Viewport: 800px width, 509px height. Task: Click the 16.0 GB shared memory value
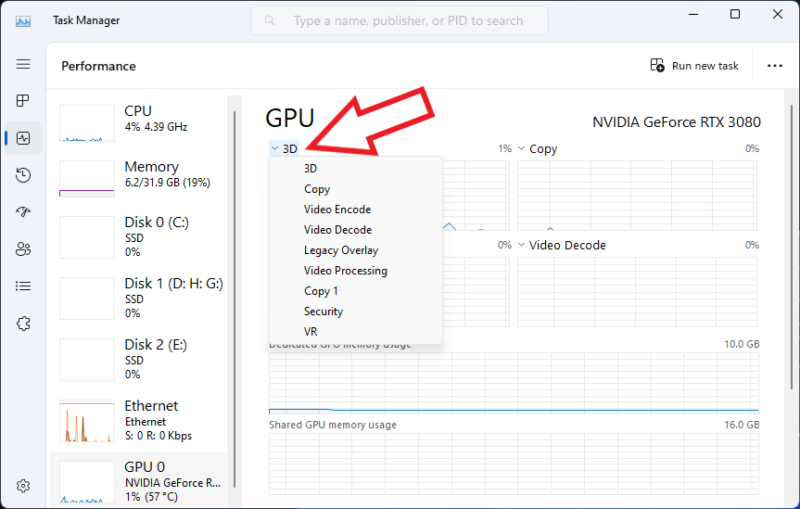pyautogui.click(x=742, y=425)
